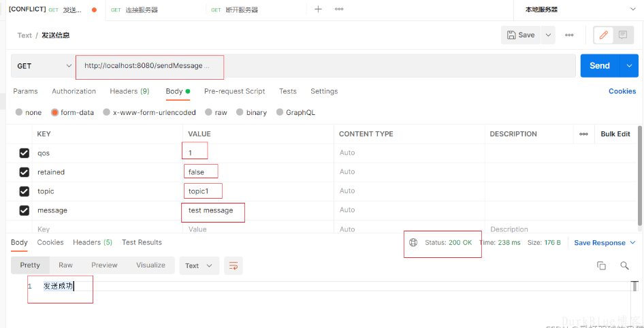Open the comments view icon

623,35
